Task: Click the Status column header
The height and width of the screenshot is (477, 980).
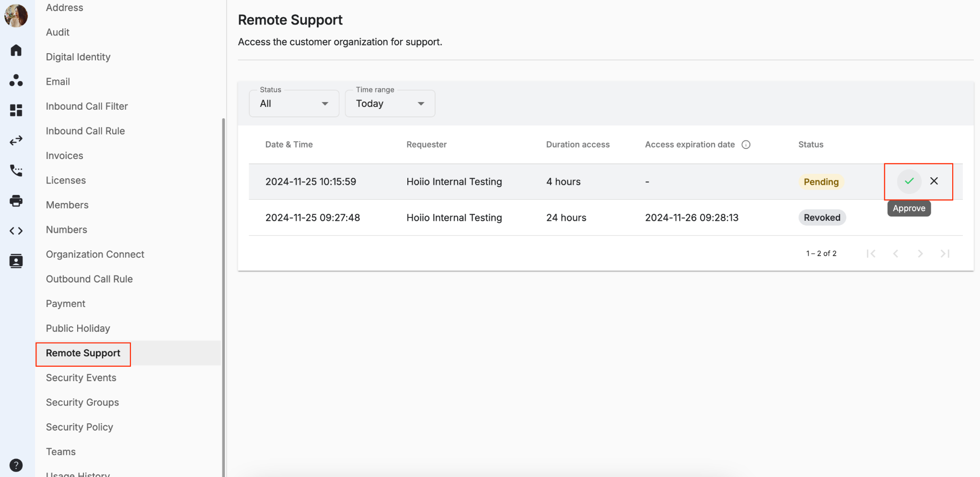Action: point(810,145)
